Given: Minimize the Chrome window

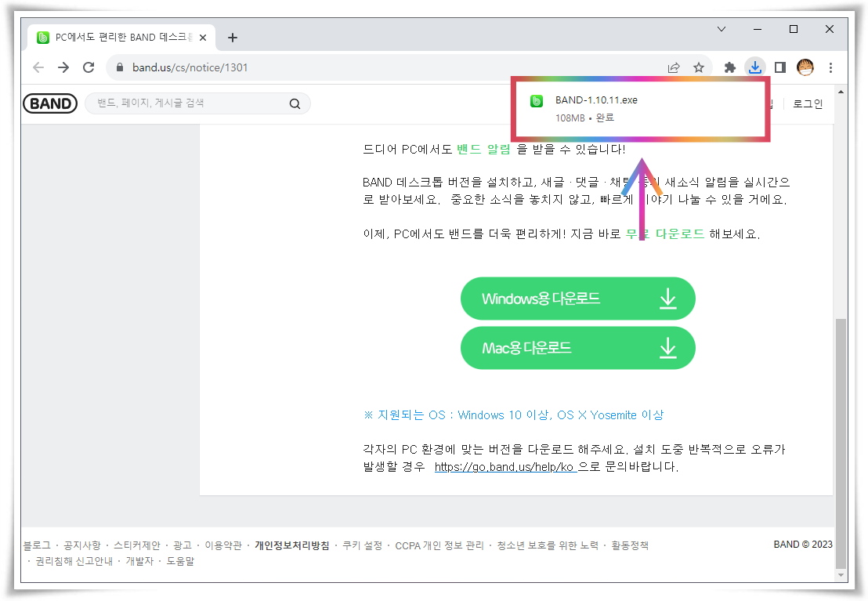Looking at the screenshot, I should 758,29.
